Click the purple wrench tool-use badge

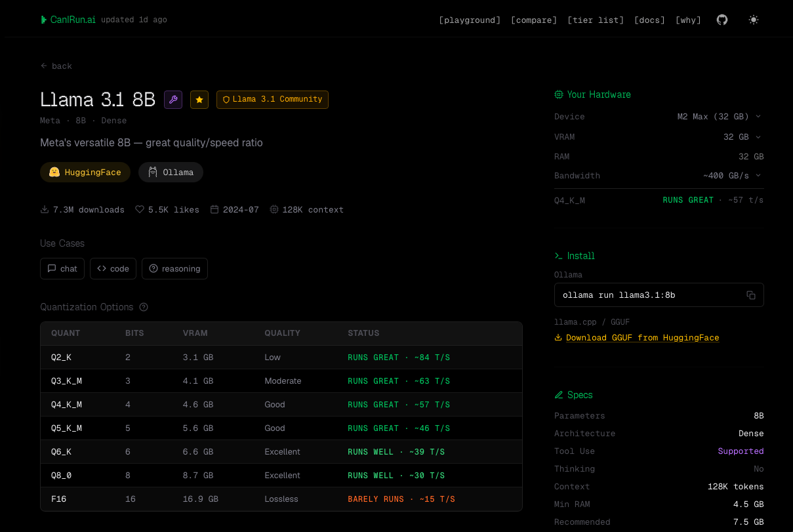(173, 100)
